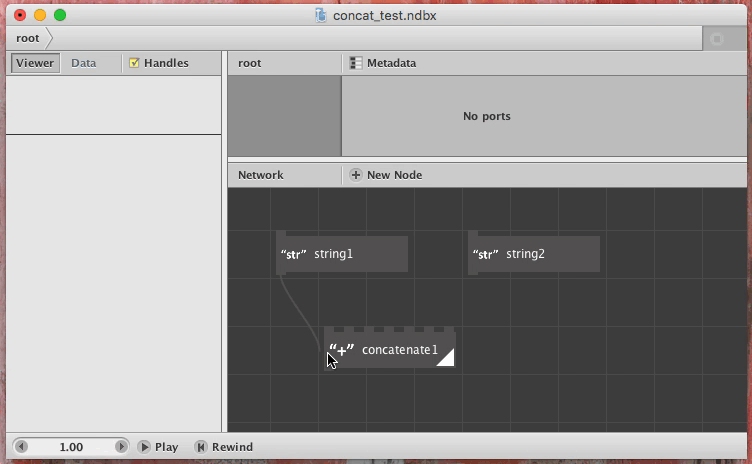752x464 pixels.
Task: Click the Network panel label
Action: pos(260,175)
